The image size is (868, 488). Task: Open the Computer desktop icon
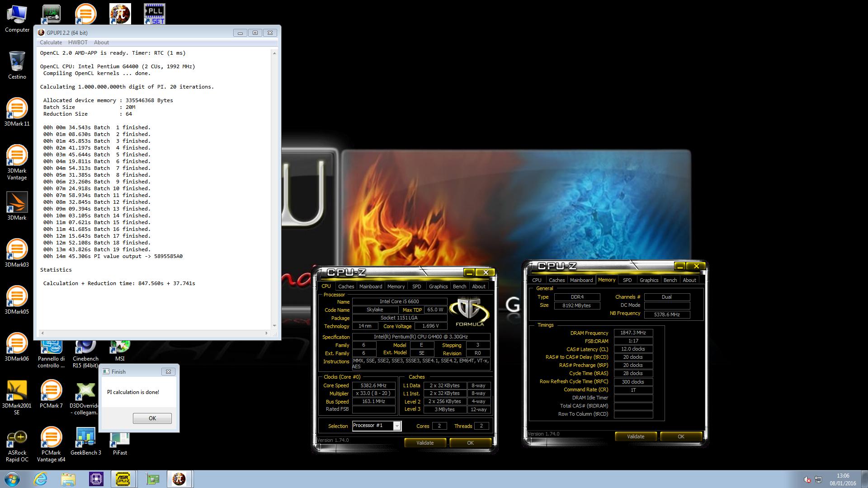click(17, 19)
